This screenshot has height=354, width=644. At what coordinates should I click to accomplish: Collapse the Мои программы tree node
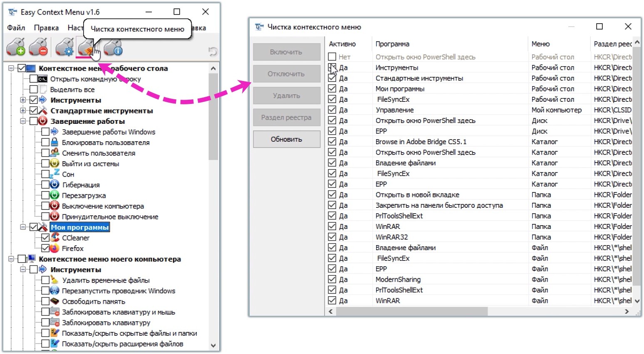click(23, 227)
